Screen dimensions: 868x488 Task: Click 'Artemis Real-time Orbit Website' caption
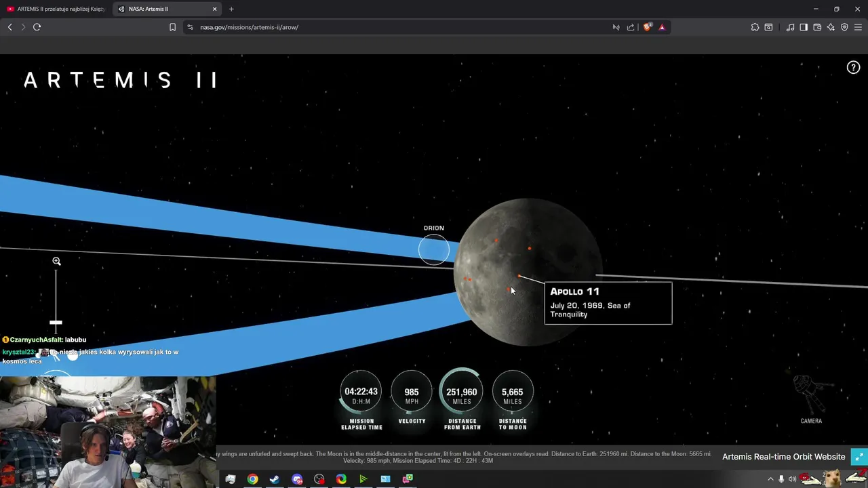pyautogui.click(x=783, y=457)
